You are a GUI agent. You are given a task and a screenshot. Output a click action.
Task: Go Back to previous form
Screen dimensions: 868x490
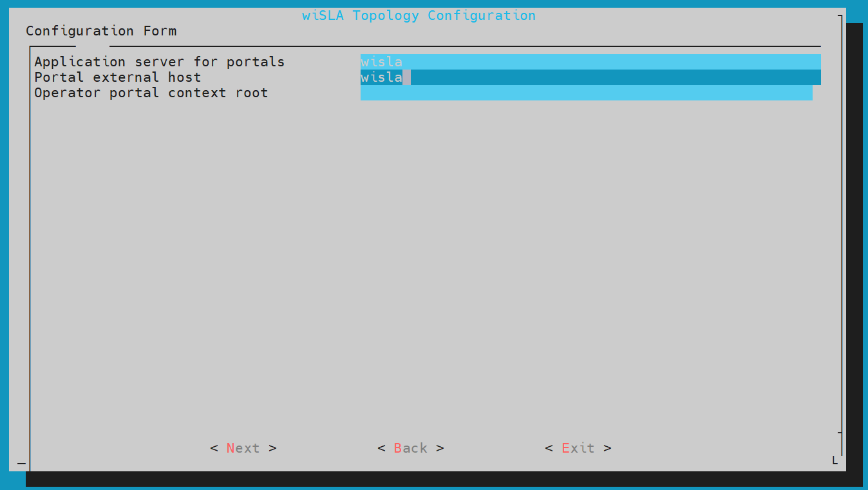point(411,448)
